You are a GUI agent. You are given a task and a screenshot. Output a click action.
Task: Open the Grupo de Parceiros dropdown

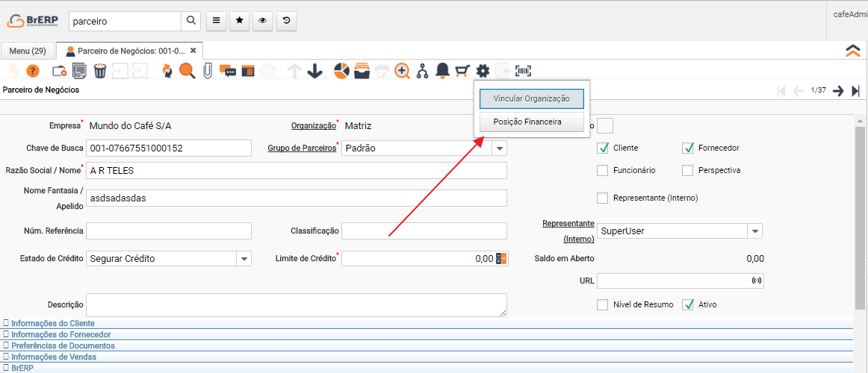pos(499,148)
